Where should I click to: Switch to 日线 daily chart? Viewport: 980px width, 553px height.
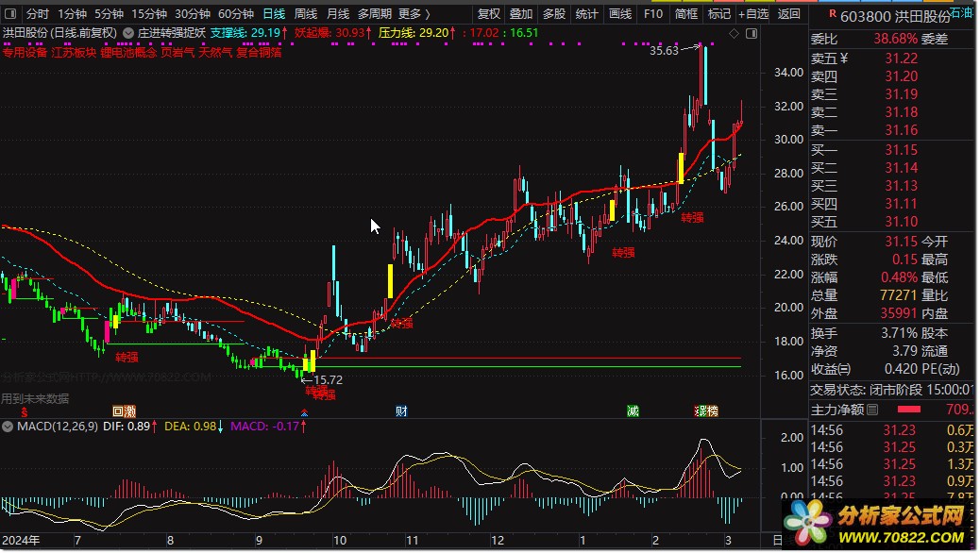(274, 14)
